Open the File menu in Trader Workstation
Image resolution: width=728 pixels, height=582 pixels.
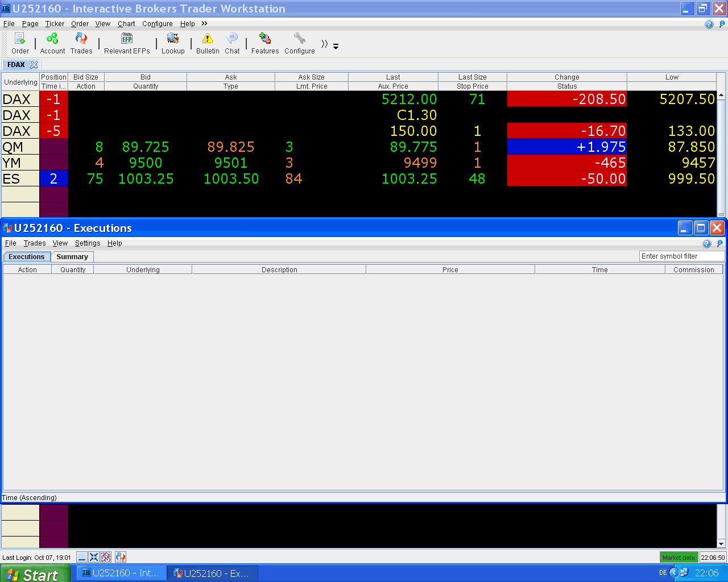[x=9, y=24]
